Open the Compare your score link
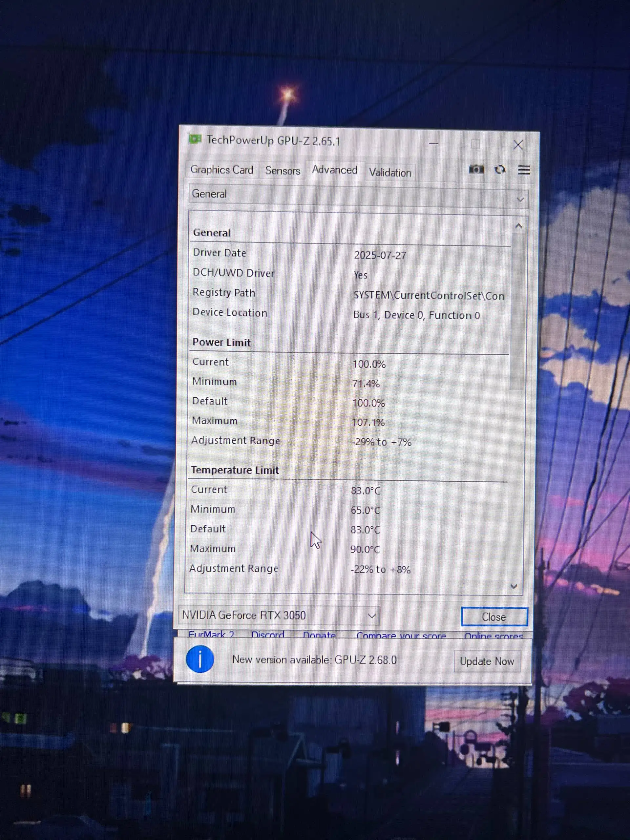Viewport: 630px width, 840px height. pyautogui.click(x=401, y=635)
